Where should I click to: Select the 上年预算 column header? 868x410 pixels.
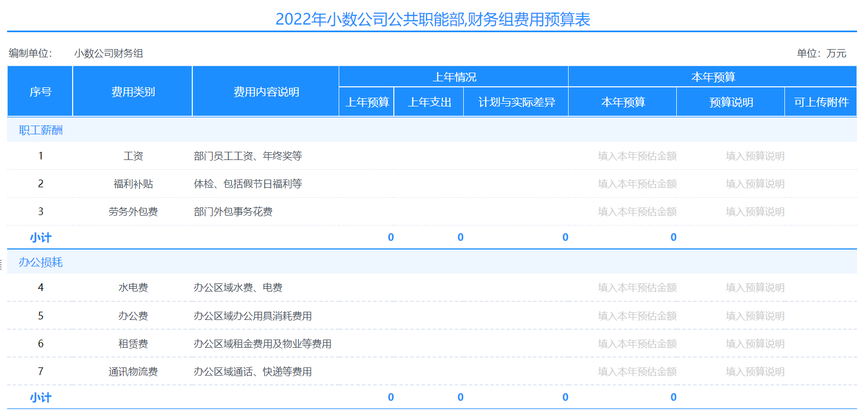[367, 102]
